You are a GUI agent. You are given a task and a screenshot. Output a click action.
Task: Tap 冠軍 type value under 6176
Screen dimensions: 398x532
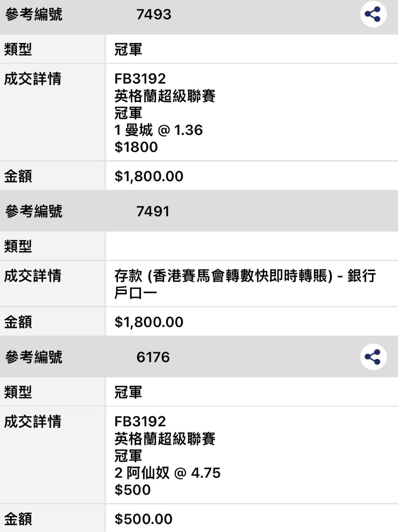point(128,392)
